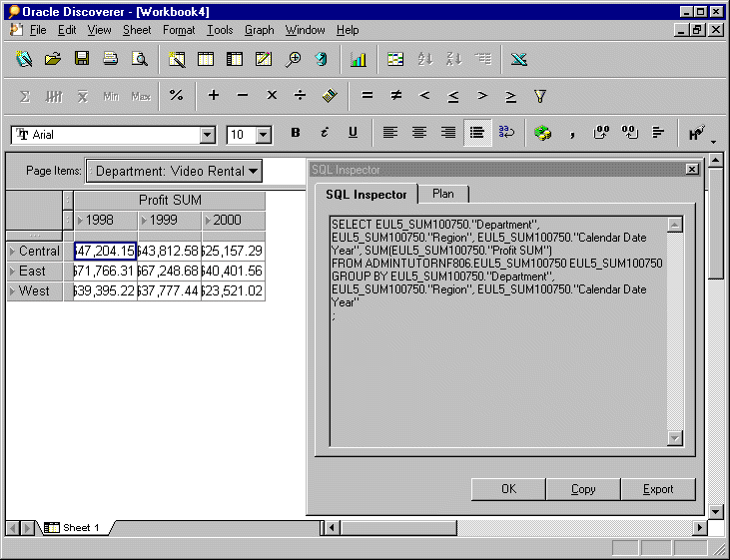Click the Copy button
Image resolution: width=730 pixels, height=560 pixels.
tap(583, 489)
